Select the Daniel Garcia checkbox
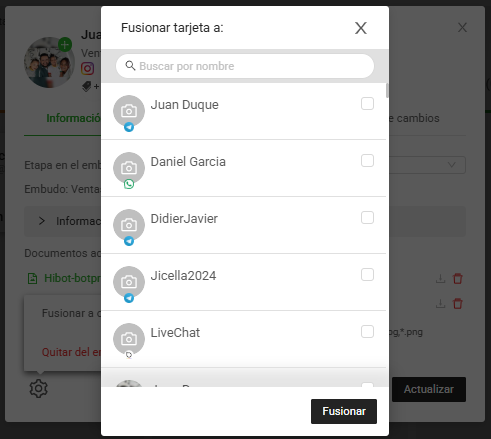Viewport: 491px width, 439px height. (367, 161)
